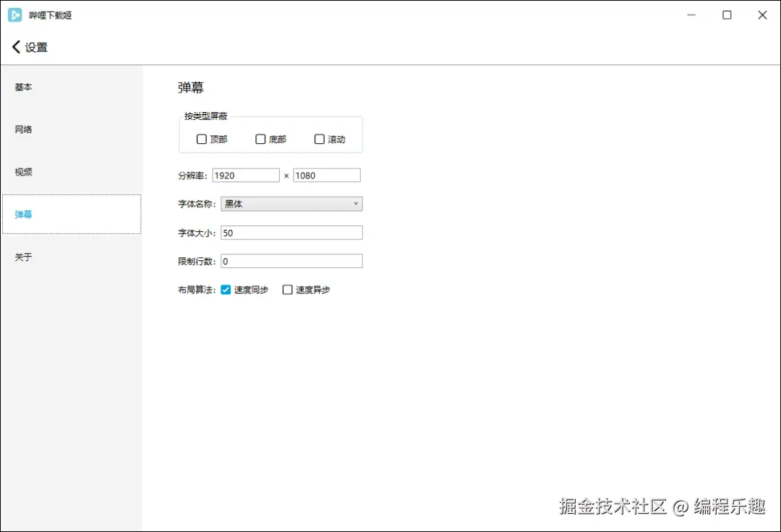Click the 哔哩下载姬 app icon in title bar
Viewport: 781px width, 532px height.
tap(14, 14)
